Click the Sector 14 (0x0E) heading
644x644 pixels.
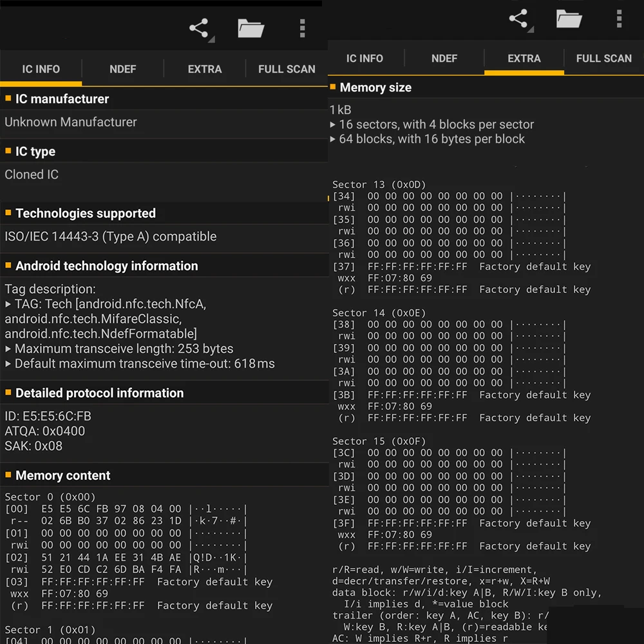pyautogui.click(x=379, y=313)
